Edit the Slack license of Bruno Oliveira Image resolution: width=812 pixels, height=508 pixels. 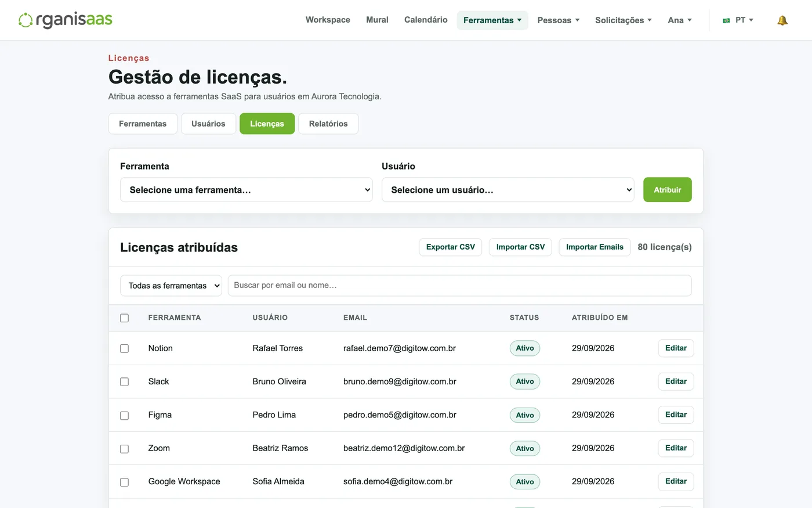[x=676, y=381]
